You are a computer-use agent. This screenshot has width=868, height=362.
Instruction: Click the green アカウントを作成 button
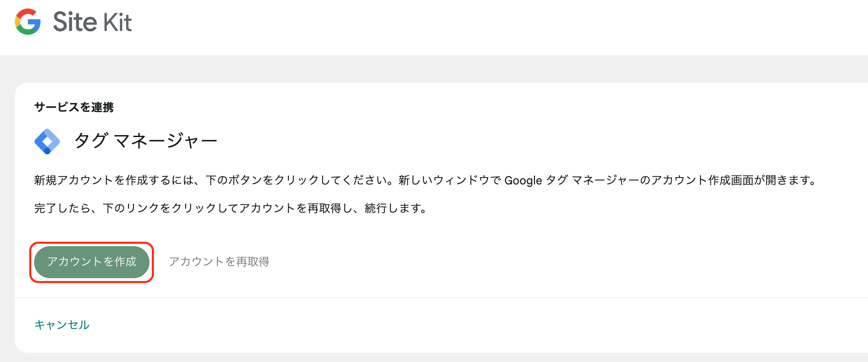(x=92, y=262)
